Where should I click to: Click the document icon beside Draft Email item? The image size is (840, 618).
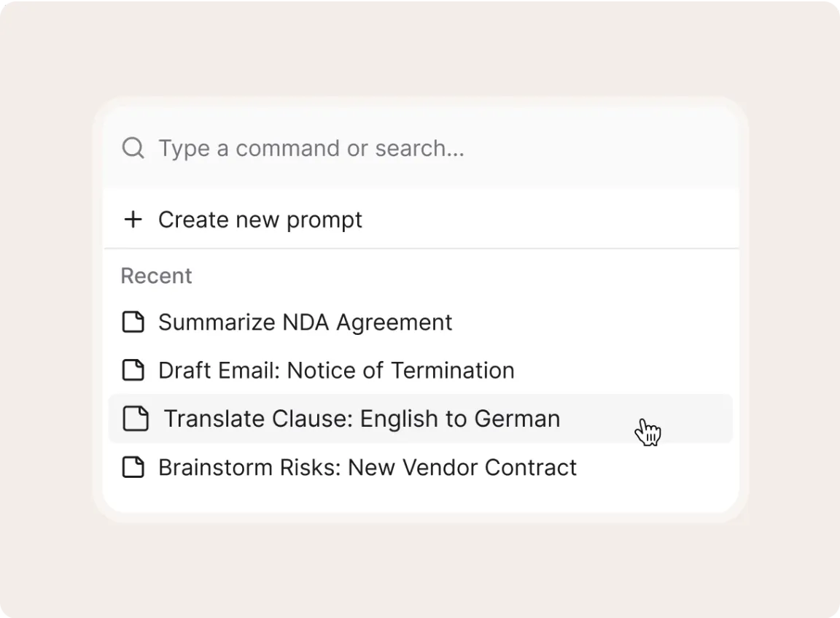134,370
